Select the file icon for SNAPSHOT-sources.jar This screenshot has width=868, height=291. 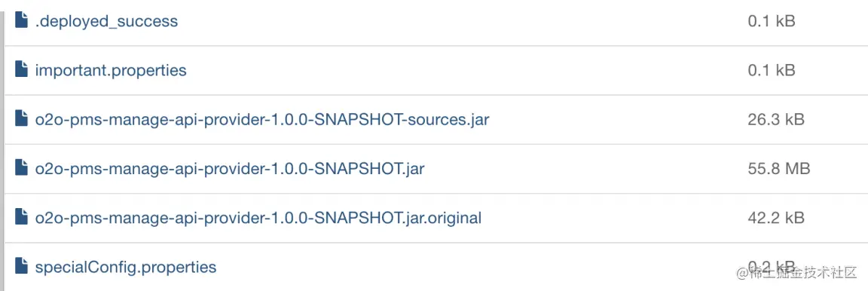pos(22,118)
